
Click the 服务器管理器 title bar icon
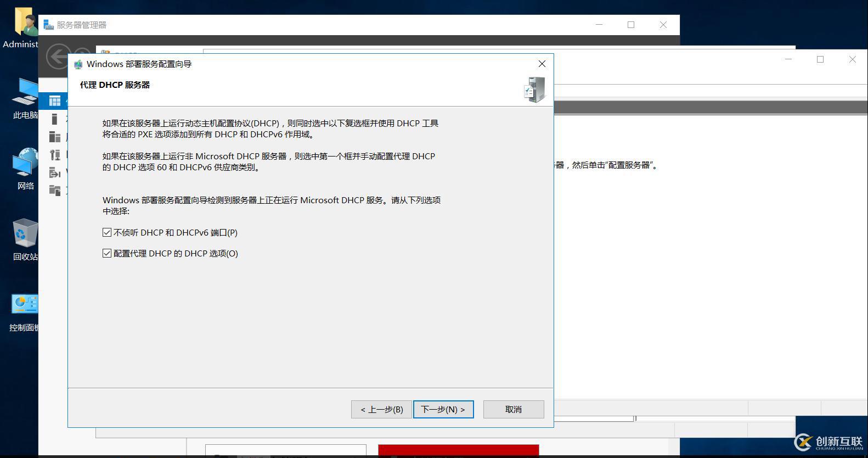coord(48,25)
